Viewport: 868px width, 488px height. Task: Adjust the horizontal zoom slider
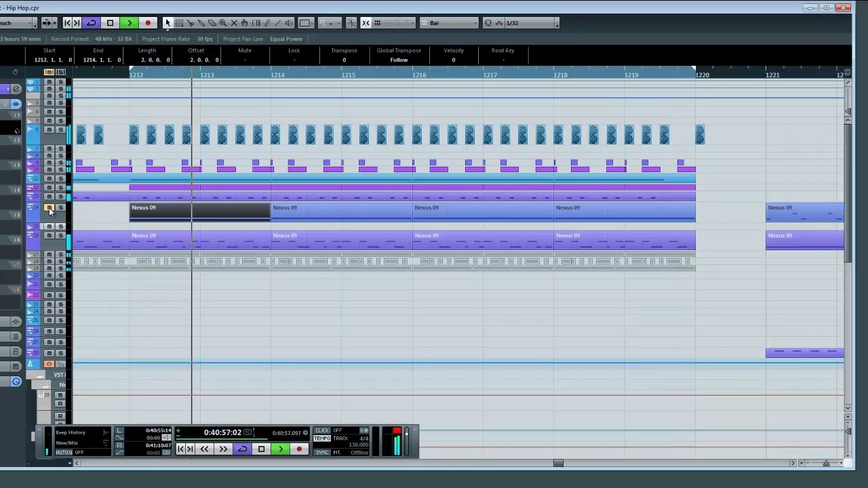[x=826, y=463]
